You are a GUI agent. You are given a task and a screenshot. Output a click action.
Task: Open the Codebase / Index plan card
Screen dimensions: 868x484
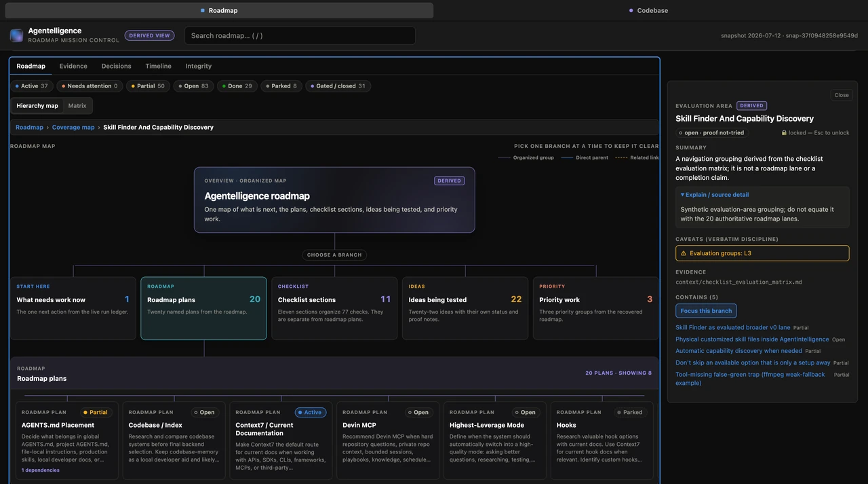pos(174,441)
